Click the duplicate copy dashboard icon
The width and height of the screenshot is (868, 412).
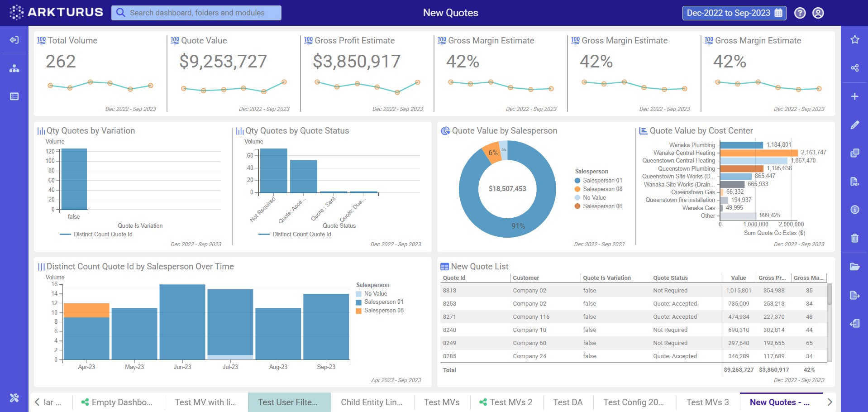[854, 153]
